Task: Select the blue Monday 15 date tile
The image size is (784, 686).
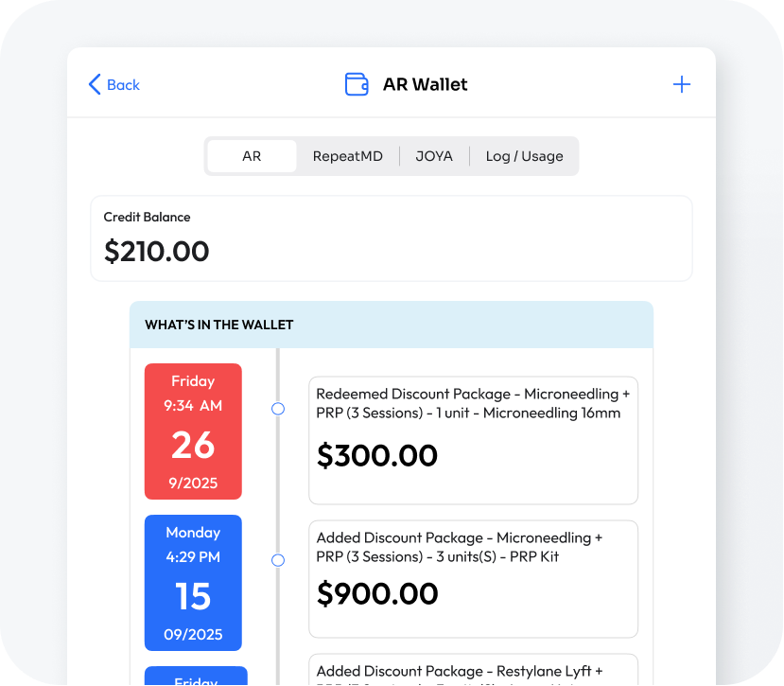Action: tap(193, 582)
